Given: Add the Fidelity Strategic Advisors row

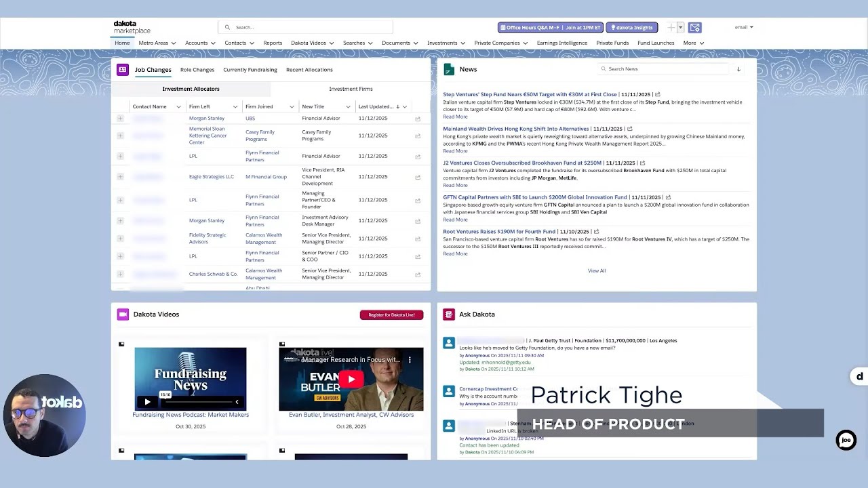Looking at the screenshot, I should pyautogui.click(x=120, y=239).
